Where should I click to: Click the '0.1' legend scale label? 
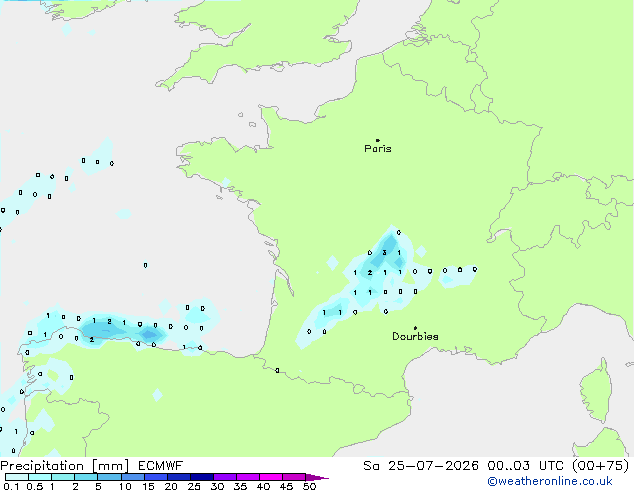[x=11, y=486]
